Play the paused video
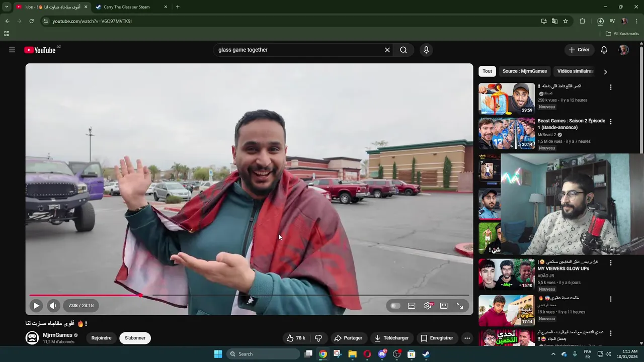The width and height of the screenshot is (644, 362). pyautogui.click(x=36, y=305)
